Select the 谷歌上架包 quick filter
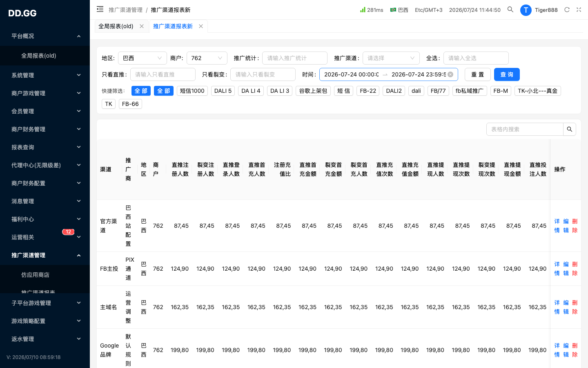Image resolution: width=588 pixels, height=368 pixels. pos(313,91)
